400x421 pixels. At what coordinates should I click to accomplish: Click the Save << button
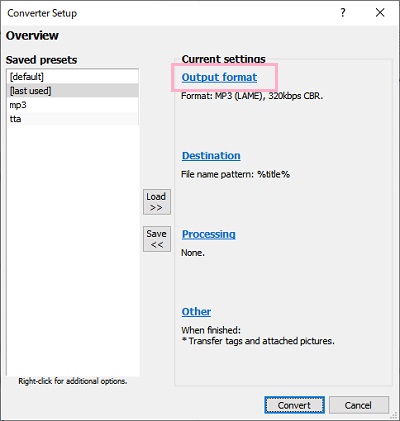157,239
